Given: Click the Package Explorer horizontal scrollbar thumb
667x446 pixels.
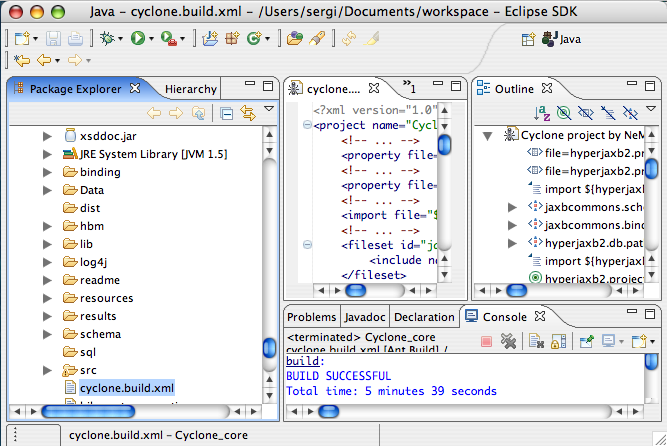Looking at the screenshot, I should pos(88,412).
